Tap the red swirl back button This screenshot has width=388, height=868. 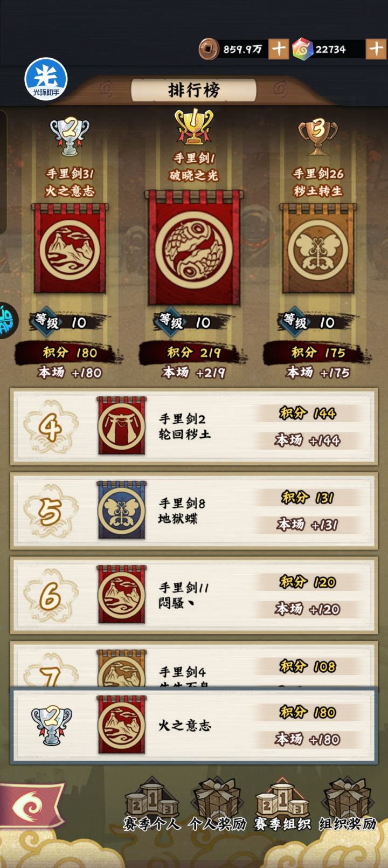coord(31,807)
